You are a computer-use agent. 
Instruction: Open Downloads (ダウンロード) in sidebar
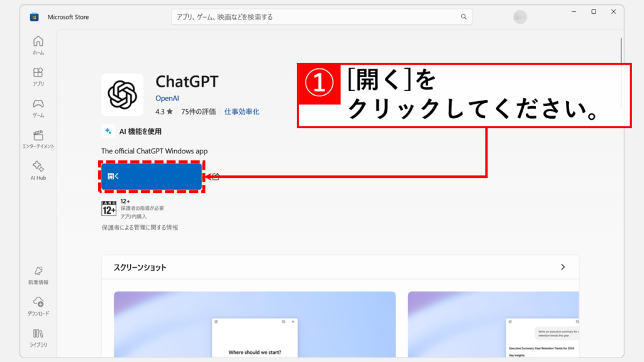click(38, 305)
